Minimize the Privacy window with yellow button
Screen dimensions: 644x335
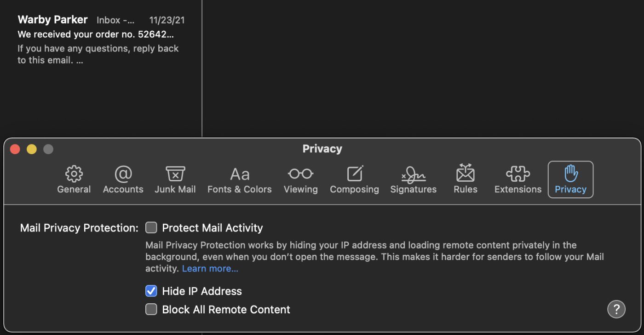[32, 149]
